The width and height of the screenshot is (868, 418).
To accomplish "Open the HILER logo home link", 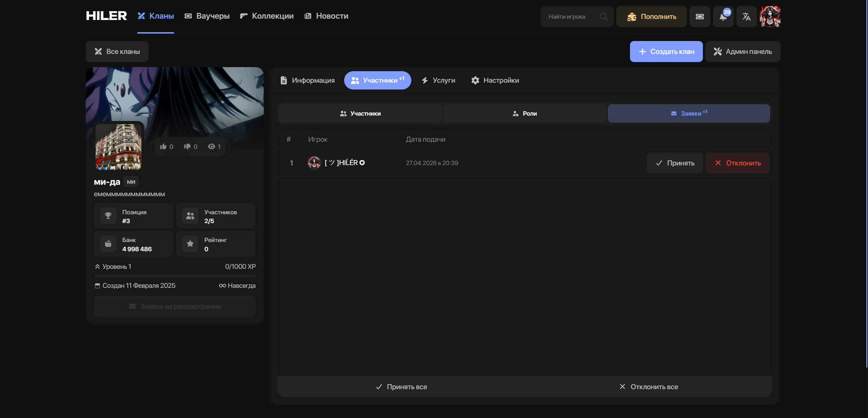I will (106, 16).
